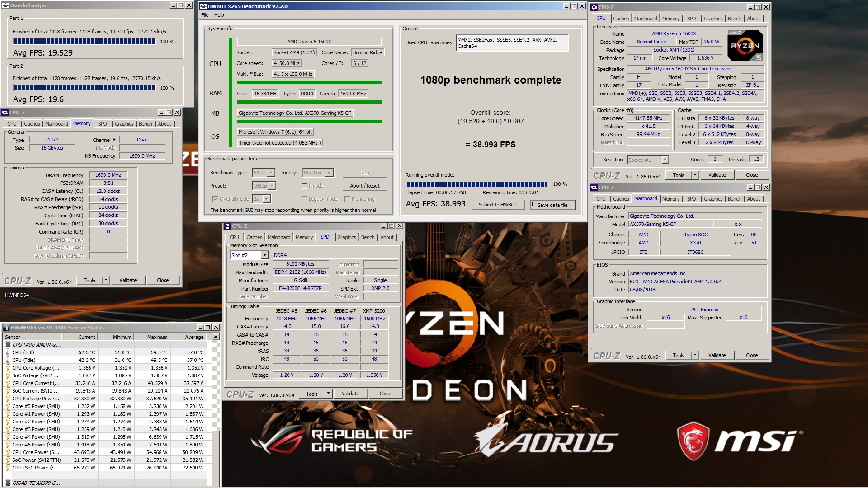Click the lightning icon beside CPU+SoC Power
Screen dimensions: 868x488
(8, 468)
